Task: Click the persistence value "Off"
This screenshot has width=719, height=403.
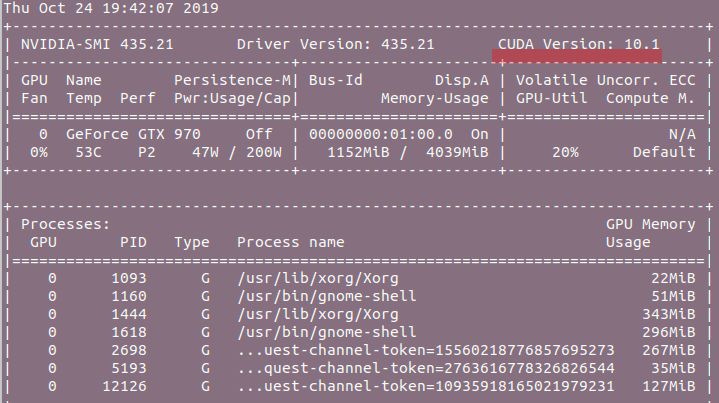Action: (x=259, y=134)
